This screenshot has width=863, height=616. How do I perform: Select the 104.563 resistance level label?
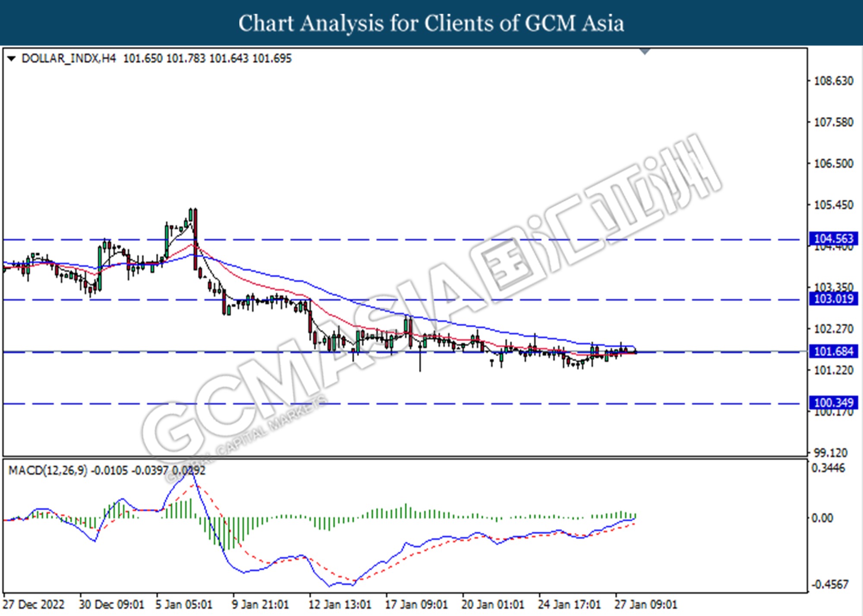(833, 239)
